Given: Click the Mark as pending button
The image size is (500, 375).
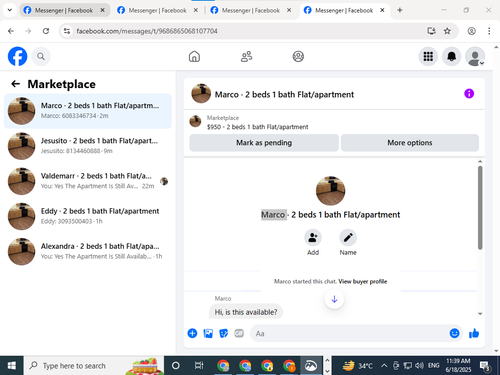Looking at the screenshot, I should (x=264, y=143).
